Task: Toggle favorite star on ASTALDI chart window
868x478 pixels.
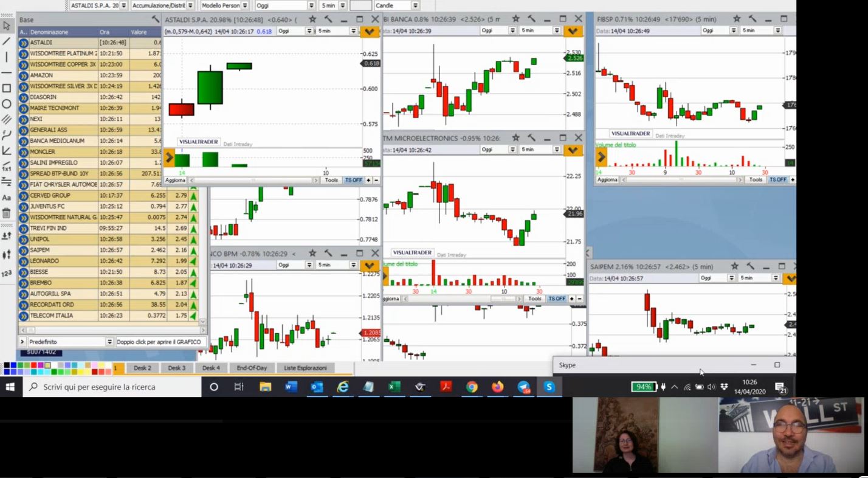Action: (312, 19)
